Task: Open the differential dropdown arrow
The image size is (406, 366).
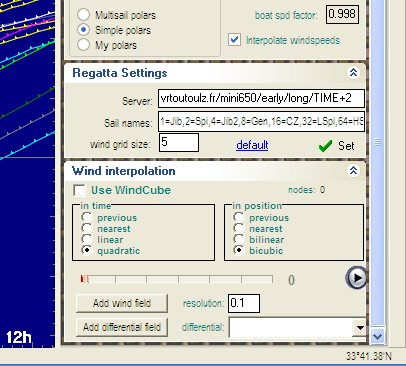Action: [360, 327]
